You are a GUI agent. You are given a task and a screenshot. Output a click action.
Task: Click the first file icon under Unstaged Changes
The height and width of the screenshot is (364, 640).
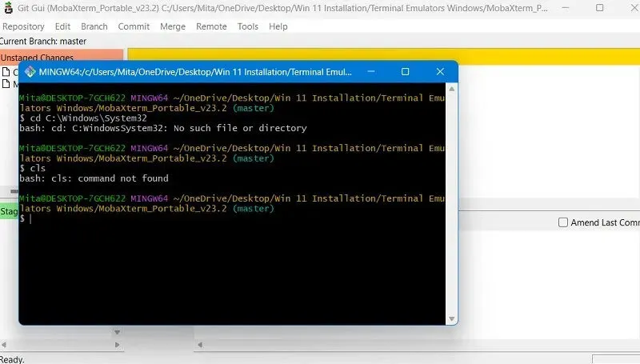coord(6,72)
